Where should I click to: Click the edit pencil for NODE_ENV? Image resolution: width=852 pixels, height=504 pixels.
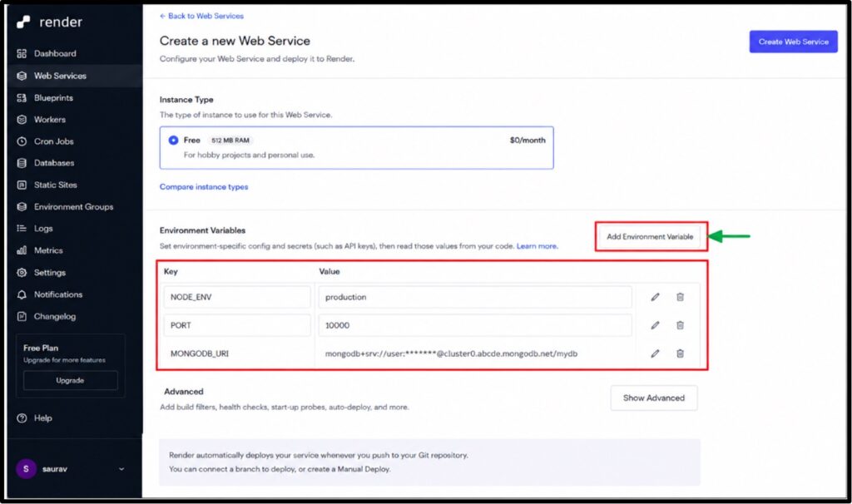656,297
